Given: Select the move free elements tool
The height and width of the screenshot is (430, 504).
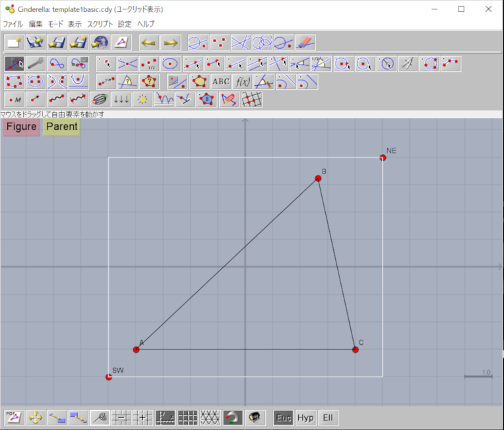Looking at the screenshot, I should [14, 63].
